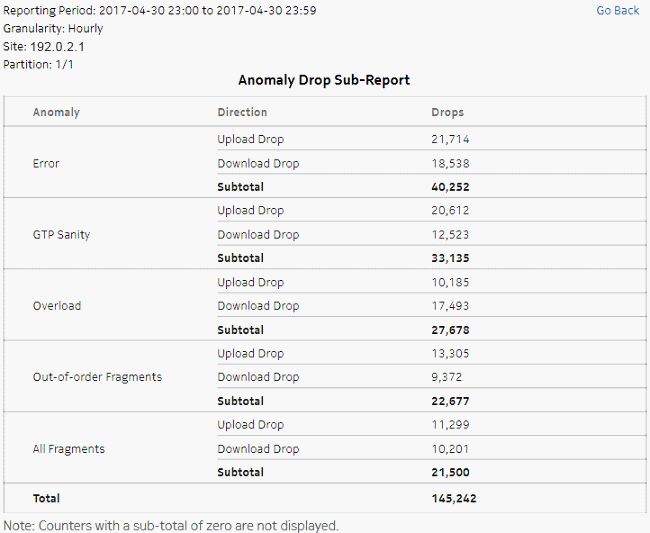The height and width of the screenshot is (533, 650).
Task: Click the Drops column header
Action: tap(447, 112)
